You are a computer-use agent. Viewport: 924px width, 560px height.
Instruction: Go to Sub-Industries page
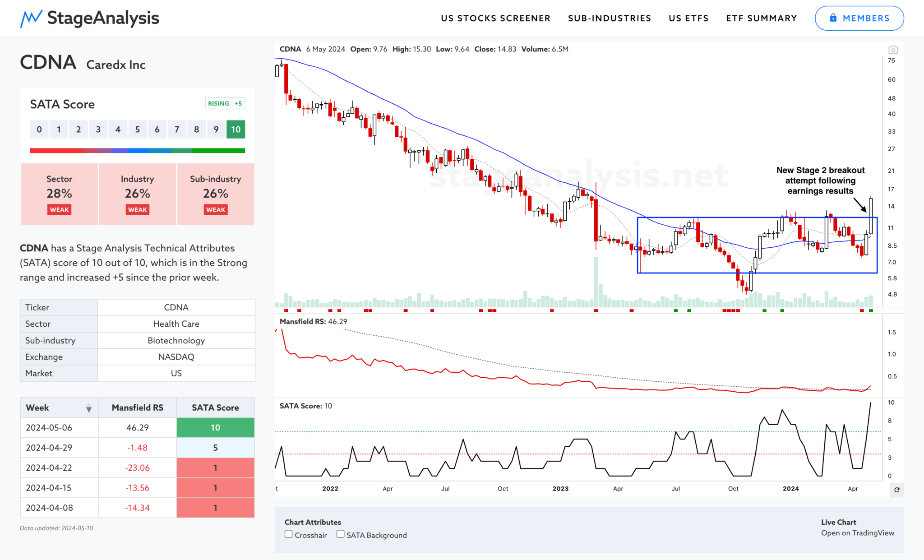click(x=610, y=19)
